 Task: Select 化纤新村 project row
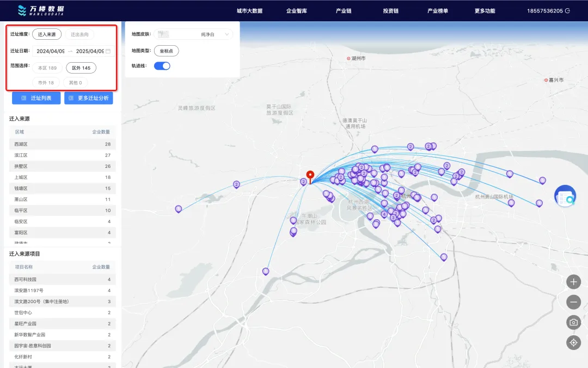coord(62,357)
